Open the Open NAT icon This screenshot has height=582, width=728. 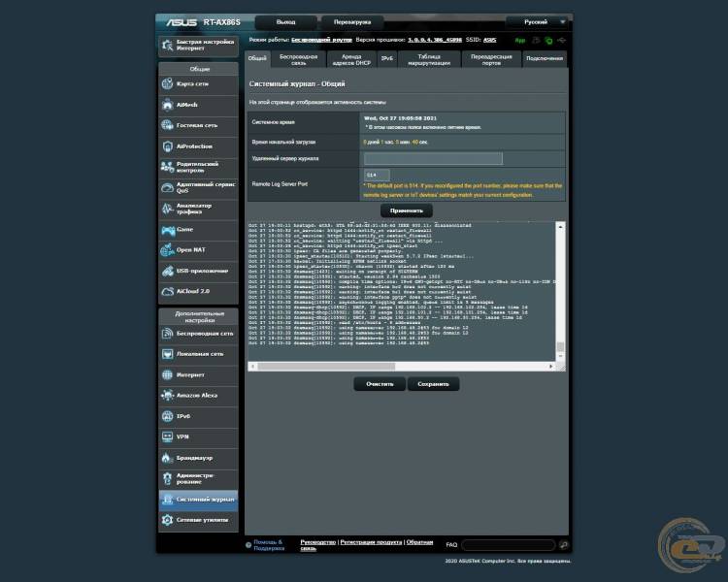click(167, 249)
